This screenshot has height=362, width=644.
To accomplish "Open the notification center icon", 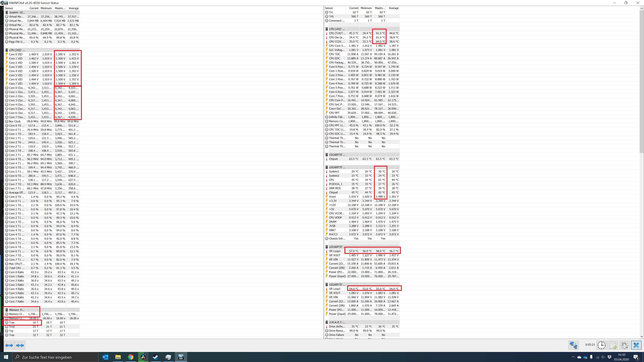I will [x=636, y=357].
